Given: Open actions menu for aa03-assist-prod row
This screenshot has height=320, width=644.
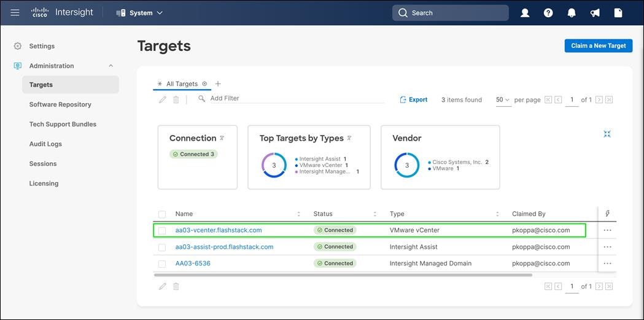Looking at the screenshot, I should click(x=607, y=247).
